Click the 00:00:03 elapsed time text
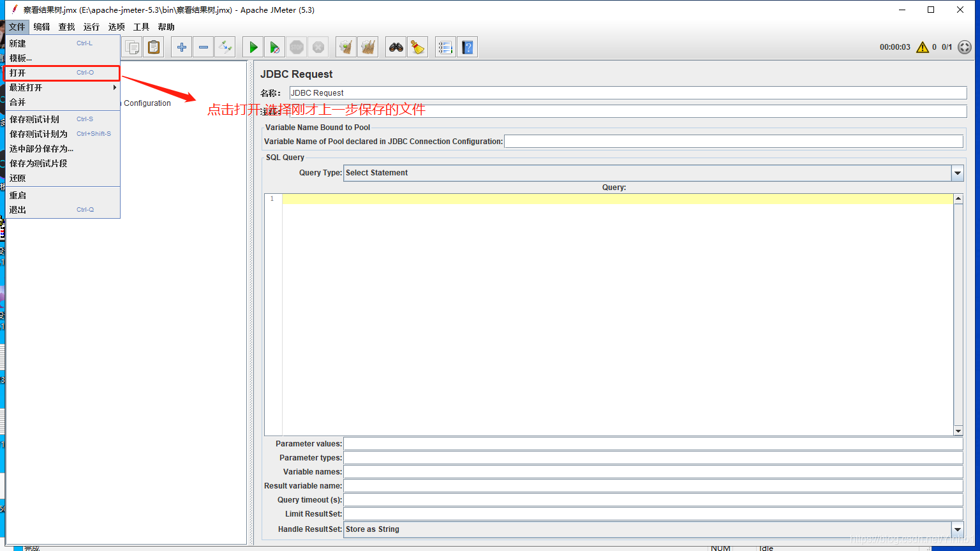The width and height of the screenshot is (980, 551). pyautogui.click(x=895, y=47)
